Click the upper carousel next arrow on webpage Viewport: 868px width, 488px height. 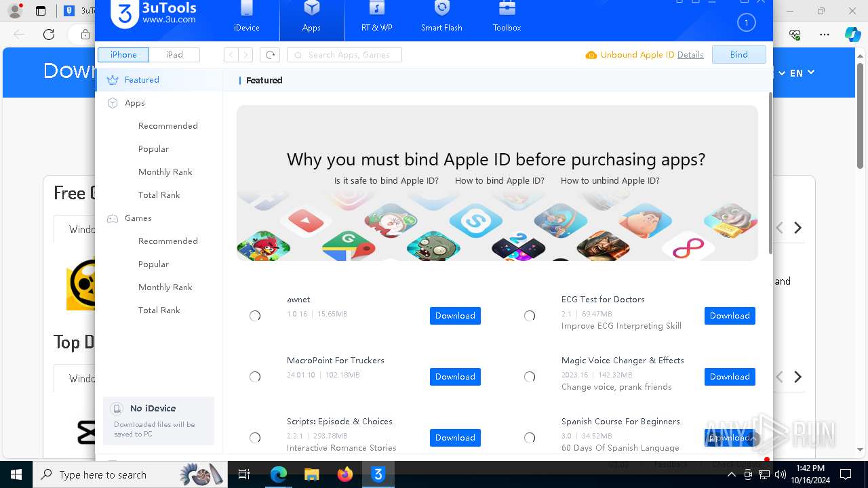(x=798, y=228)
